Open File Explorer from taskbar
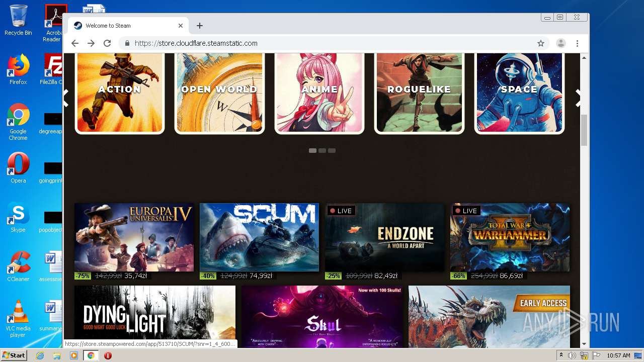 click(57, 355)
